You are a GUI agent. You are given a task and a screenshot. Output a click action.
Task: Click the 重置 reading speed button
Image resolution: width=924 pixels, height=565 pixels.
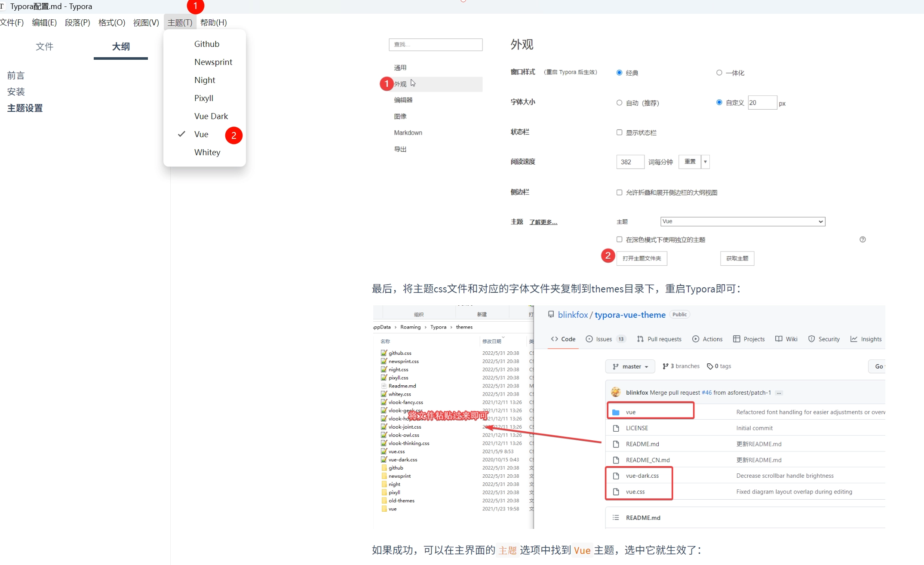[x=690, y=162]
